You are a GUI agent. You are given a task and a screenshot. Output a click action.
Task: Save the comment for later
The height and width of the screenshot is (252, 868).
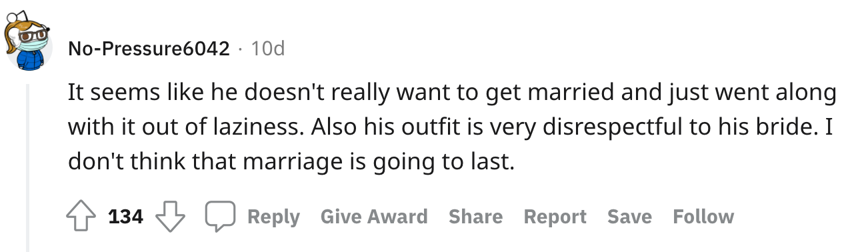[x=629, y=217]
